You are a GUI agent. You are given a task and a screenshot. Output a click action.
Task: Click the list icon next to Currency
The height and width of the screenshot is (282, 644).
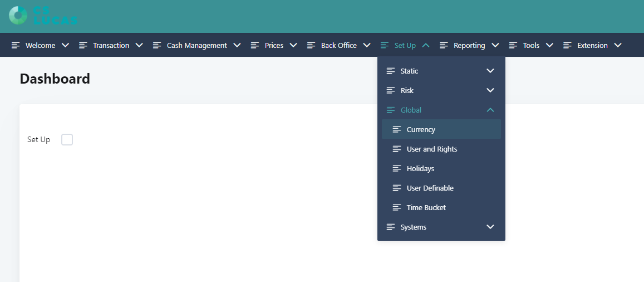point(397,129)
